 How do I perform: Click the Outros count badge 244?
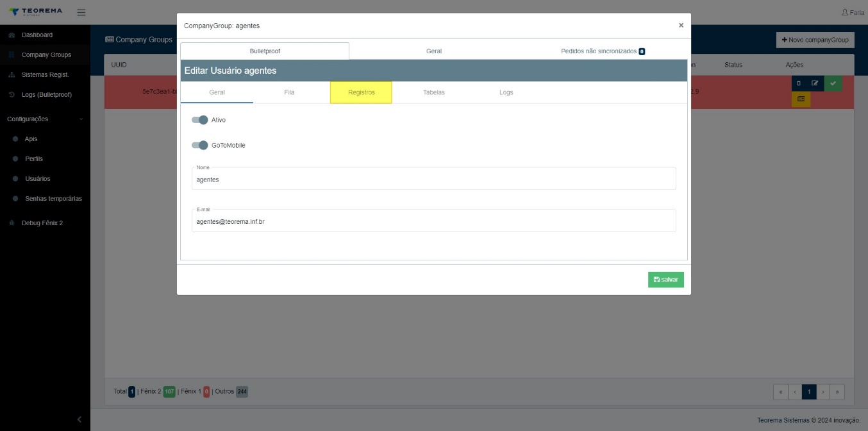point(242,392)
